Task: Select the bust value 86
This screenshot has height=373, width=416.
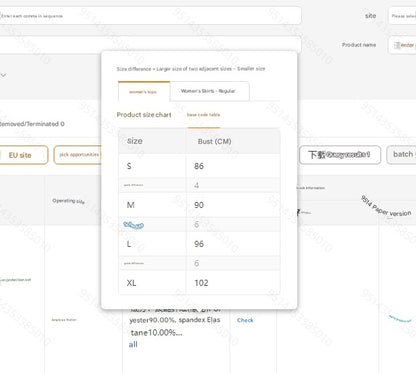Action: click(x=199, y=166)
